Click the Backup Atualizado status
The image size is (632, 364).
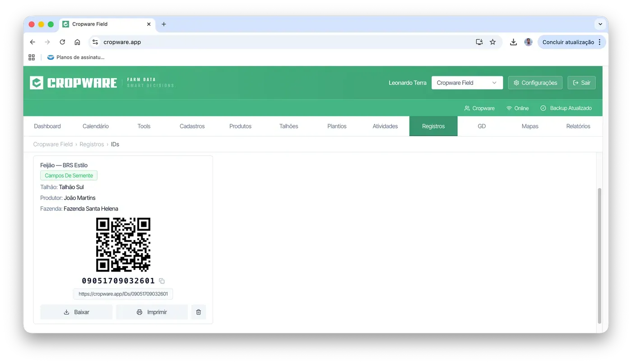pos(566,108)
